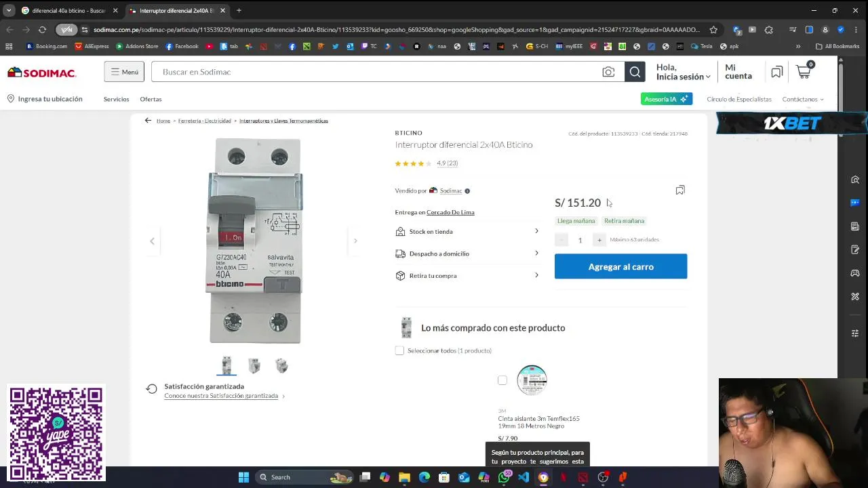Image resolution: width=868 pixels, height=488 pixels.
Task: Expand the Despacho a domicilio row
Action: click(467, 253)
